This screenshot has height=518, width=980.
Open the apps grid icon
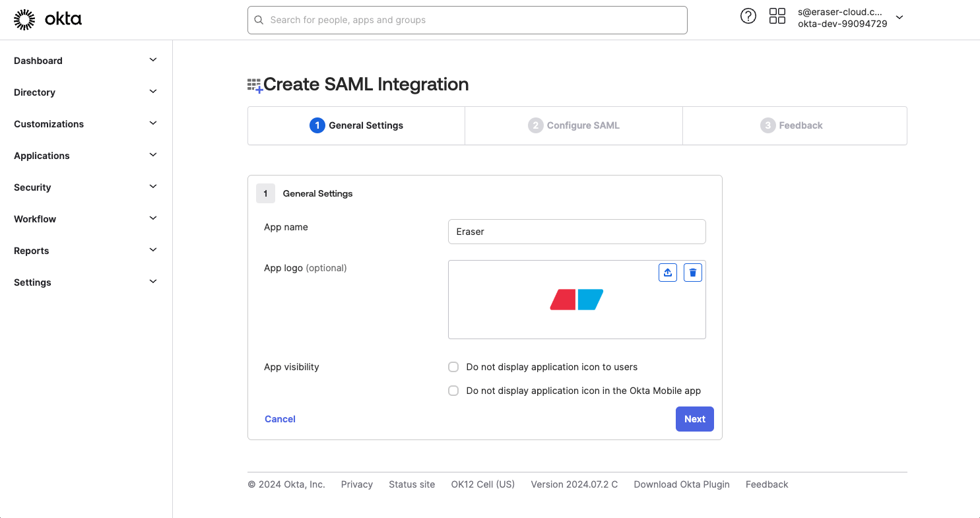(x=777, y=16)
